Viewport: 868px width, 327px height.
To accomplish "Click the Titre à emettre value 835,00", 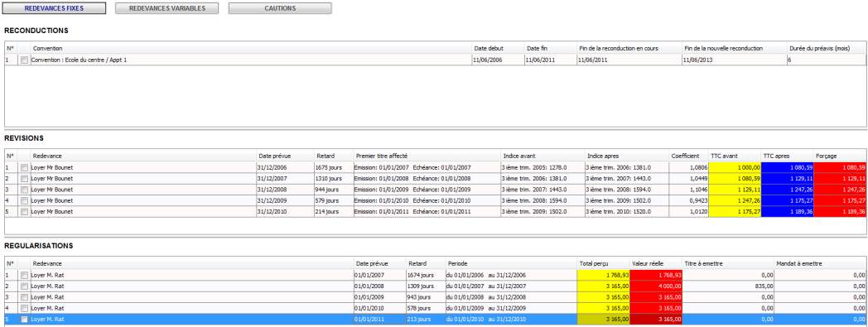I will coord(728,286).
